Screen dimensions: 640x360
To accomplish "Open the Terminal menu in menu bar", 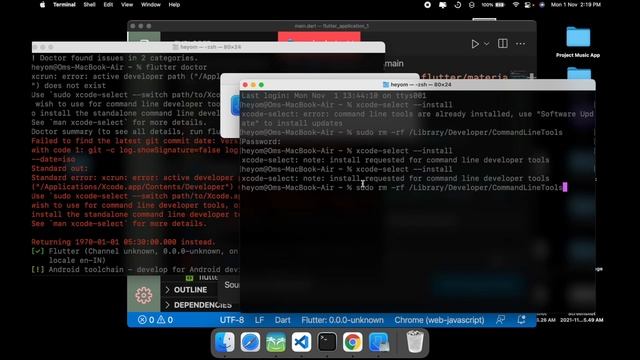I will [64, 5].
